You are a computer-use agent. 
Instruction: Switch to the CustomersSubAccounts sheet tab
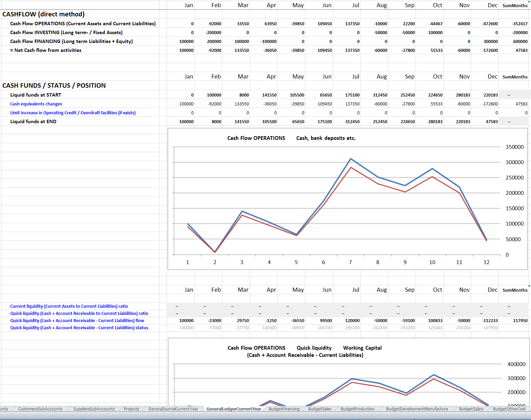(x=40, y=409)
